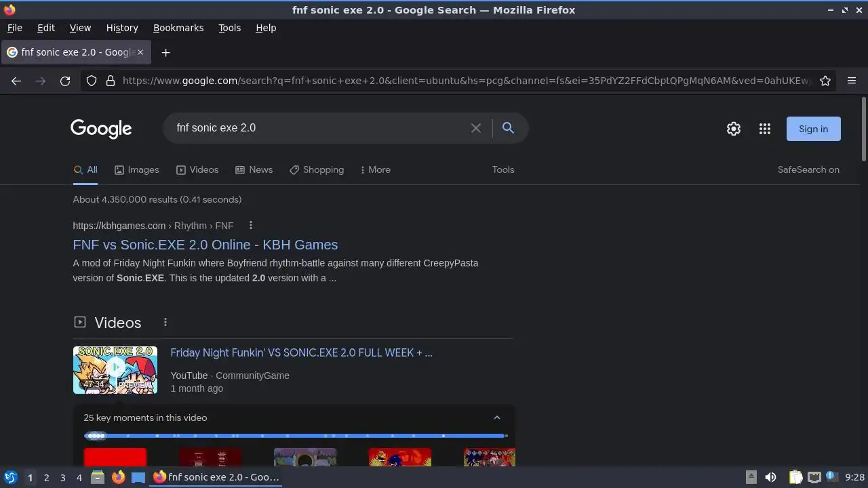Click the volume speaker tray icon
Viewport: 868px width, 488px height.
[770, 477]
